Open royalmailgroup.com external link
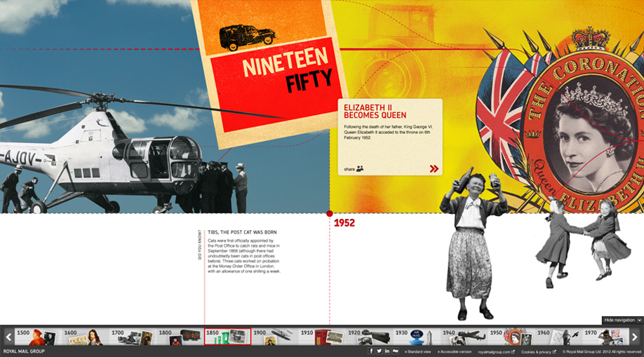644x357 pixels. click(496, 351)
